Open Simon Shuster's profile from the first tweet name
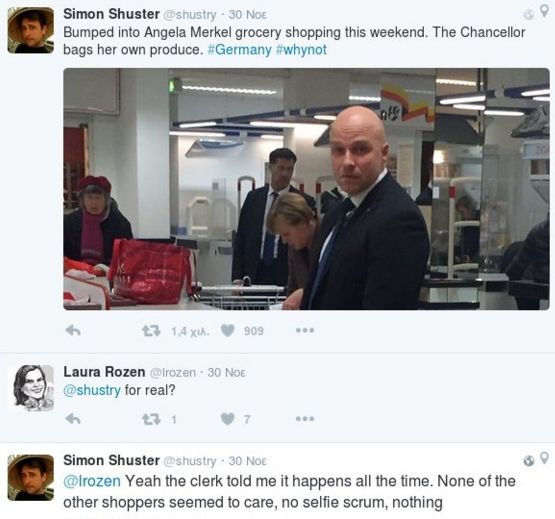 [111, 14]
